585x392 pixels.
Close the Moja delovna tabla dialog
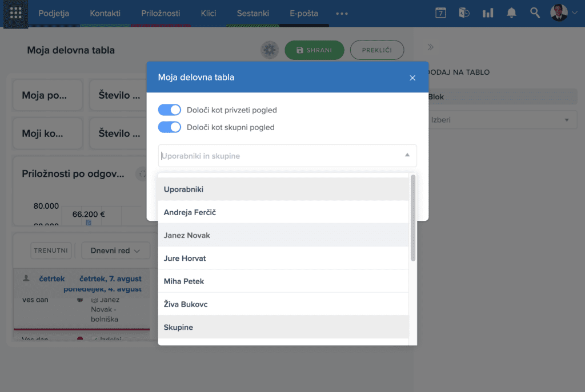(412, 78)
